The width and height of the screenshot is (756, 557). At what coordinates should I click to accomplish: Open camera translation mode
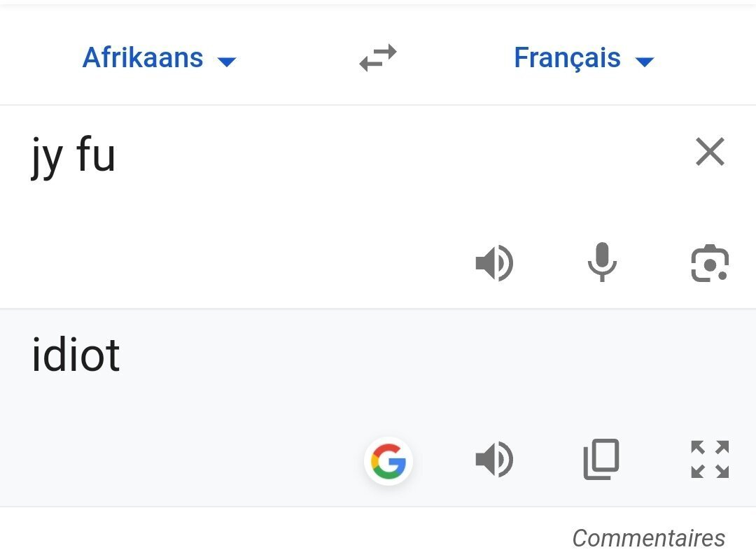tap(710, 264)
